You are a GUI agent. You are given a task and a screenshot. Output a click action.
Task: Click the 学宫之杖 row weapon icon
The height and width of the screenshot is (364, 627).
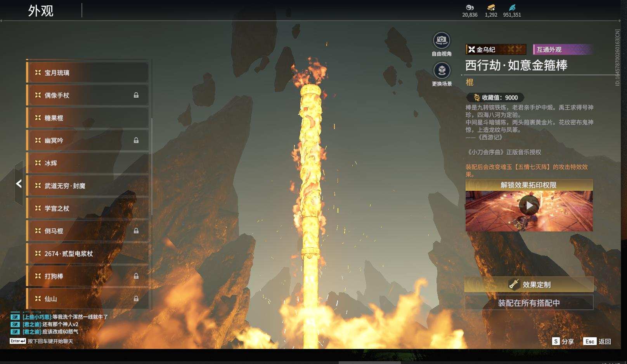tap(38, 208)
